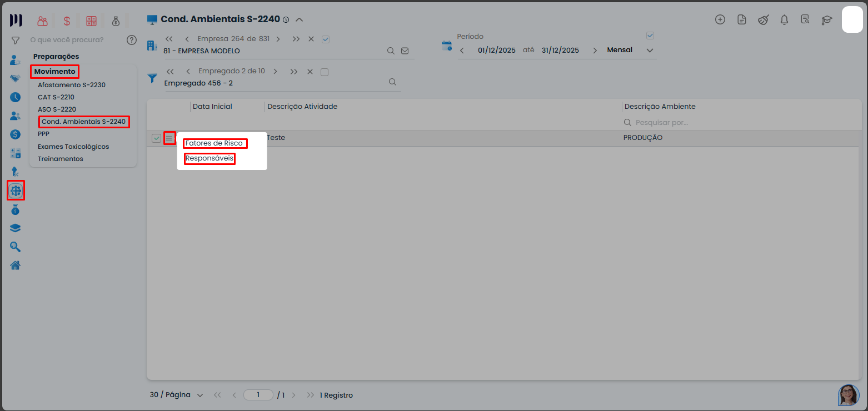Viewport: 868px width, 411px height.
Task: Go to the home sidebar icon
Action: click(16, 265)
